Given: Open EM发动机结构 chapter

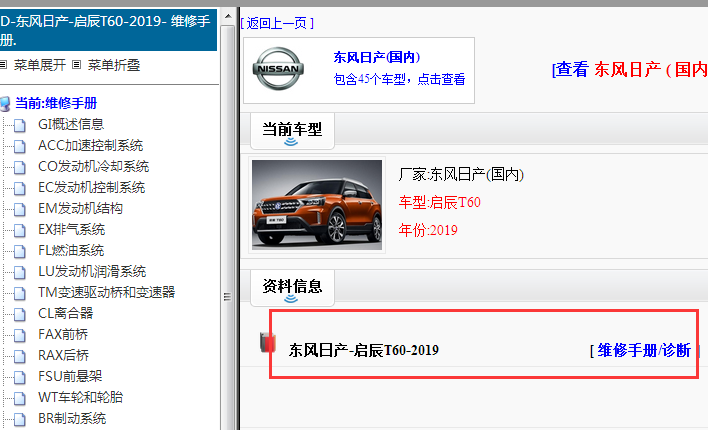Looking at the screenshot, I should pyautogui.click(x=80, y=208).
